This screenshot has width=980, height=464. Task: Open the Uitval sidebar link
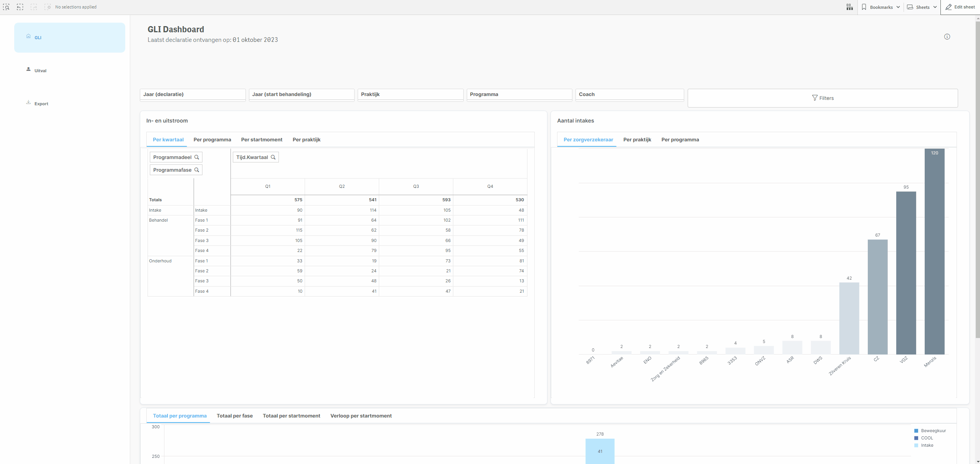40,71
